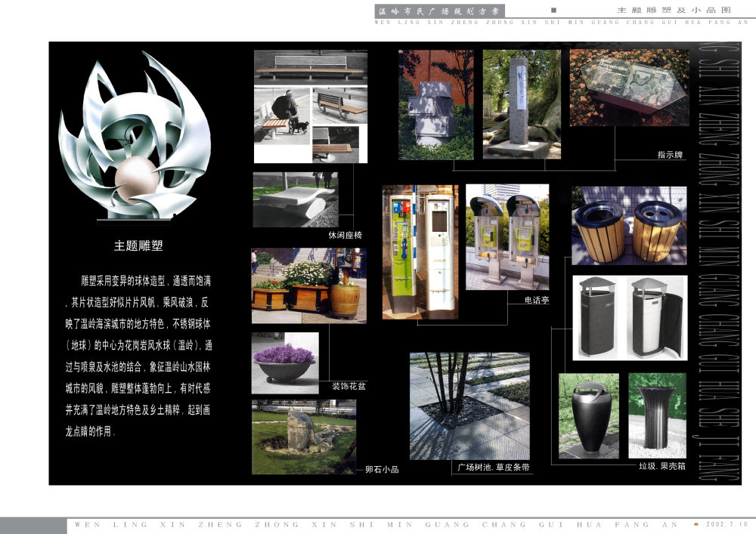
Task: Open the long wooden bench photo
Action: point(310,67)
